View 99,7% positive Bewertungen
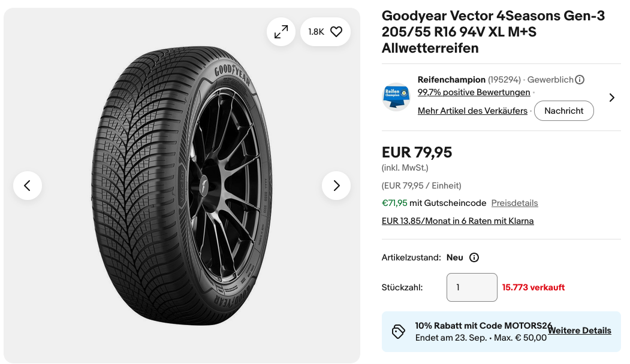The width and height of the screenshot is (630, 364). click(474, 92)
